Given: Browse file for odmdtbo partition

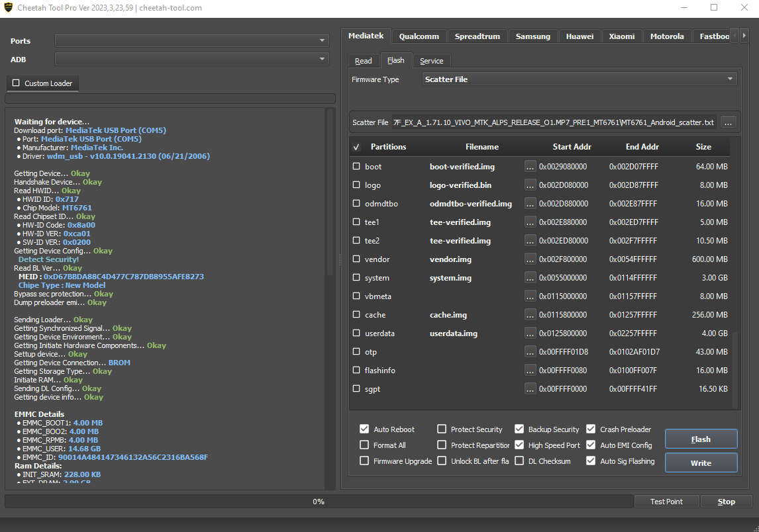Looking at the screenshot, I should (530, 204).
